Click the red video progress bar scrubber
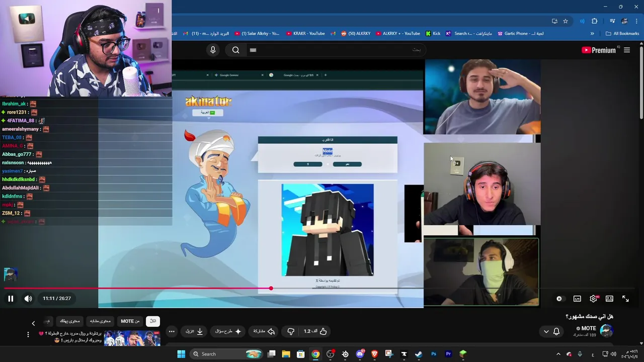 click(271, 288)
